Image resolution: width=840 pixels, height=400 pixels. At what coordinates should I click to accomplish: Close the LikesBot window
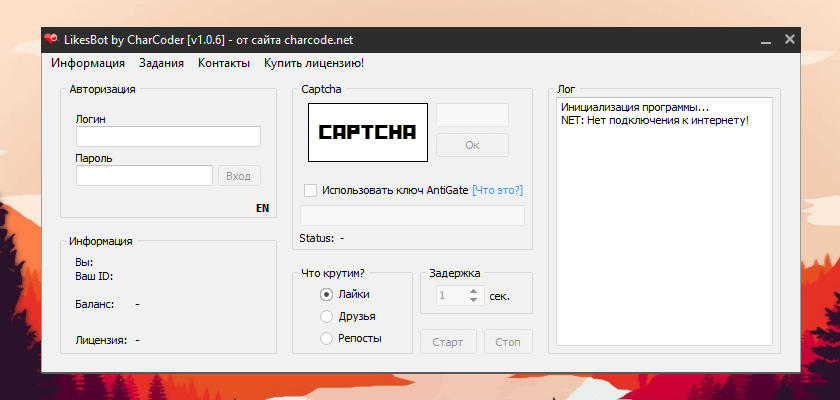[790, 40]
